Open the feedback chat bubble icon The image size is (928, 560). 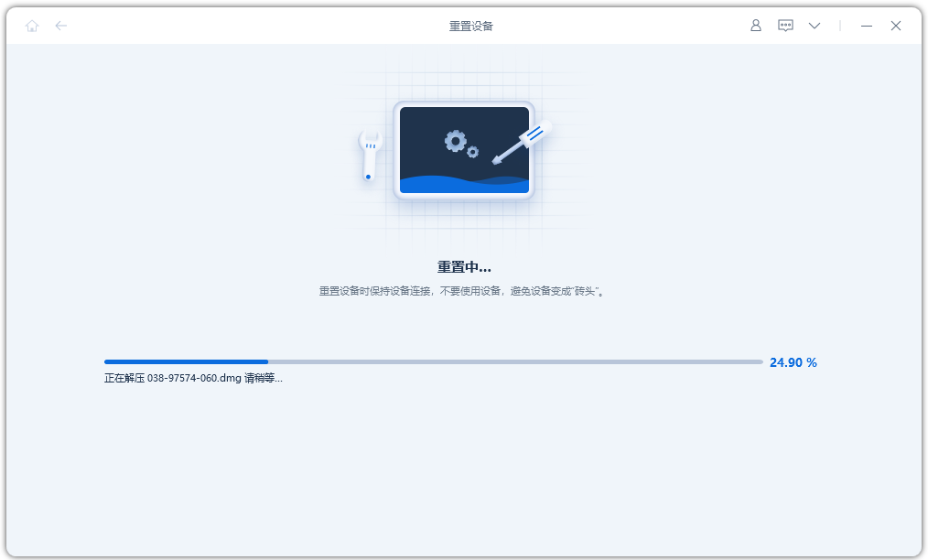coord(785,26)
